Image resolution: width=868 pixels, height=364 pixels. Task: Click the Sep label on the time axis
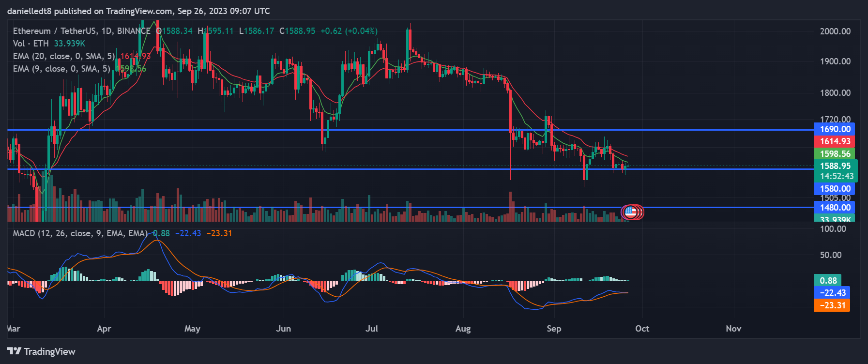554,329
